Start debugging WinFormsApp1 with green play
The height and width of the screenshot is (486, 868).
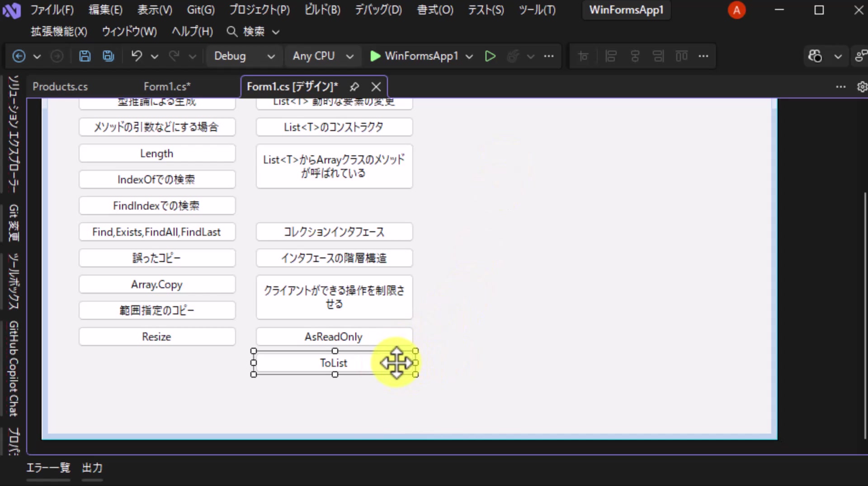click(375, 56)
